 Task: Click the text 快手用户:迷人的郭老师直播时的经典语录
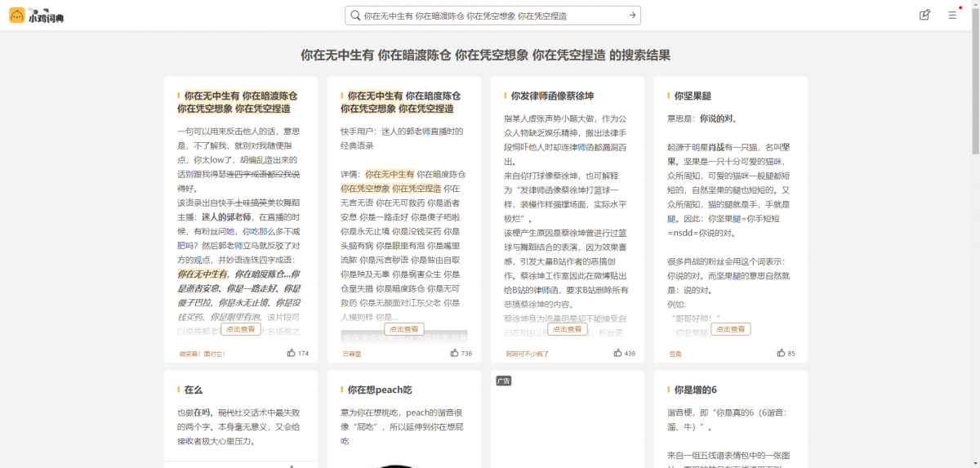(x=402, y=137)
